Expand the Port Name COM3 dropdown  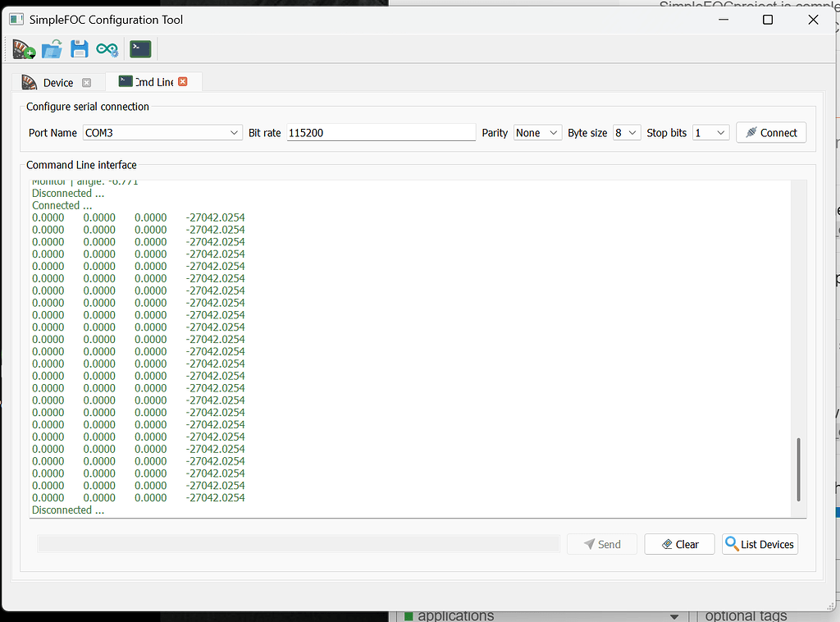point(235,133)
